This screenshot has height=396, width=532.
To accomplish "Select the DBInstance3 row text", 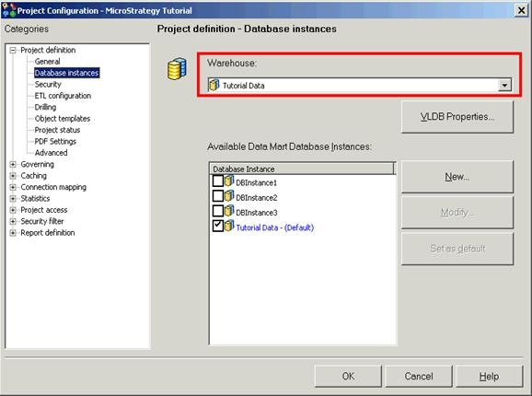I will 257,213.
